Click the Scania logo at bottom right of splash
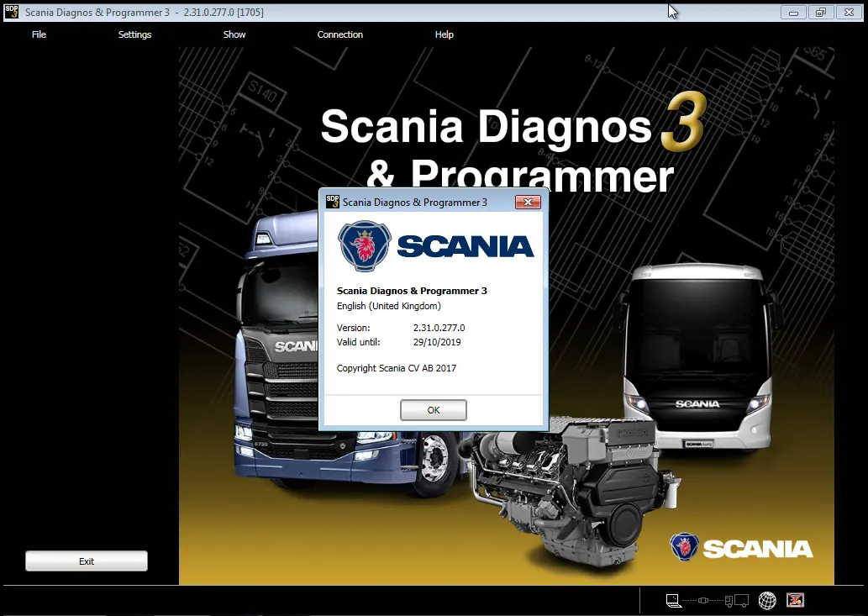 [x=740, y=548]
